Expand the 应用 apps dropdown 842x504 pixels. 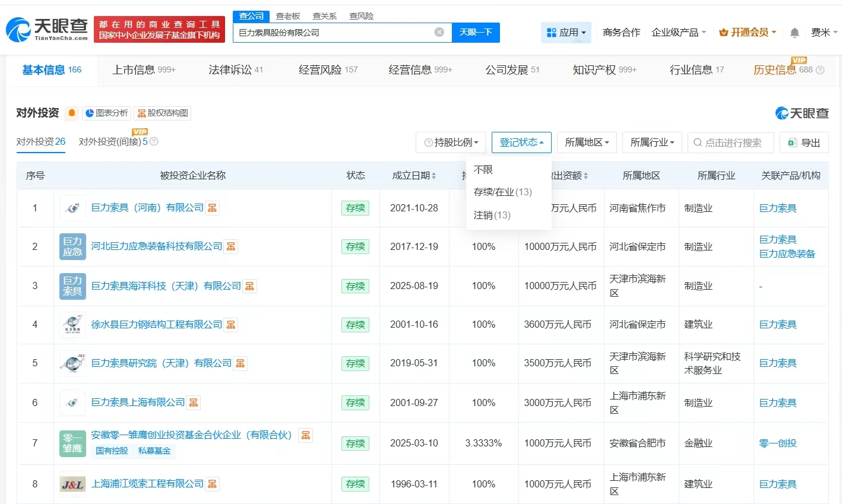tap(566, 33)
